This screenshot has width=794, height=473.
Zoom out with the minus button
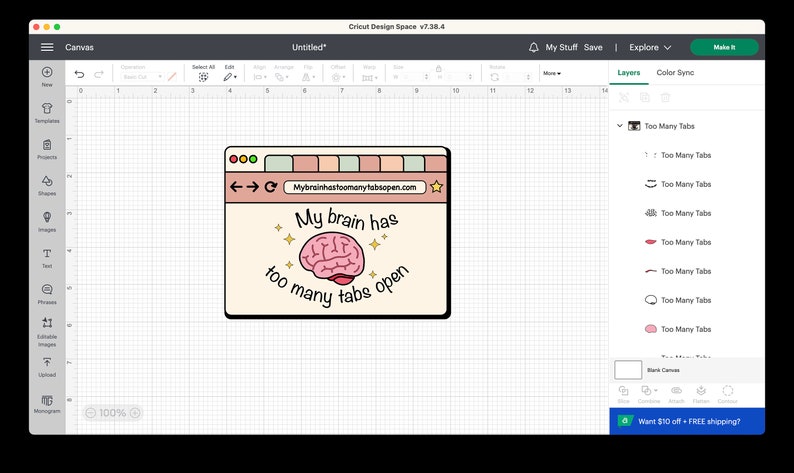pos(90,413)
